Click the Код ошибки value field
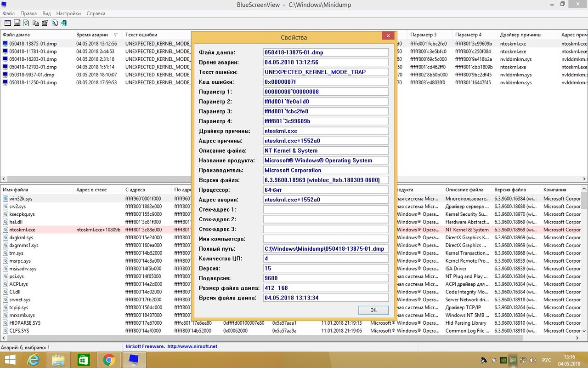The height and width of the screenshot is (368, 588). pos(326,82)
